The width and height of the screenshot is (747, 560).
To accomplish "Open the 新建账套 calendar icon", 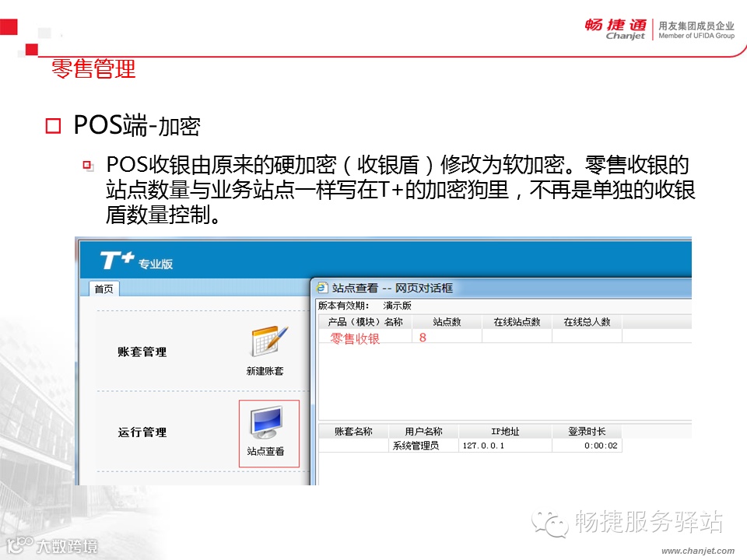I will (x=269, y=341).
